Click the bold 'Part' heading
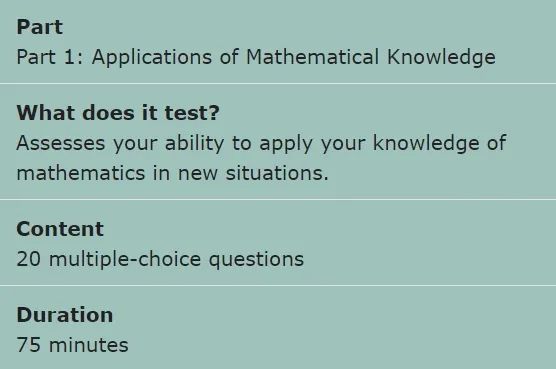The width and height of the screenshot is (556, 369). tap(40, 27)
